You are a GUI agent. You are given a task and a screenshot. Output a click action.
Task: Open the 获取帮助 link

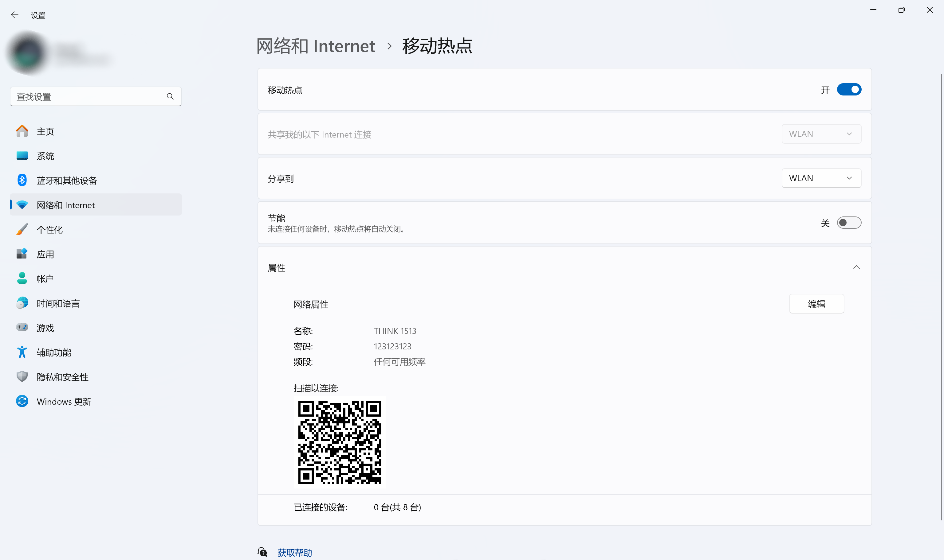coord(294,552)
